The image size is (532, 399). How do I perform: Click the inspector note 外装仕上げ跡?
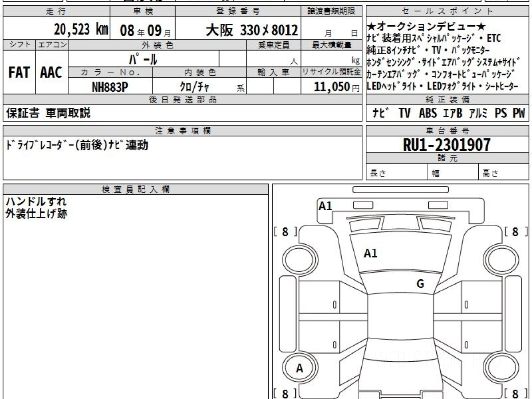pos(36,214)
